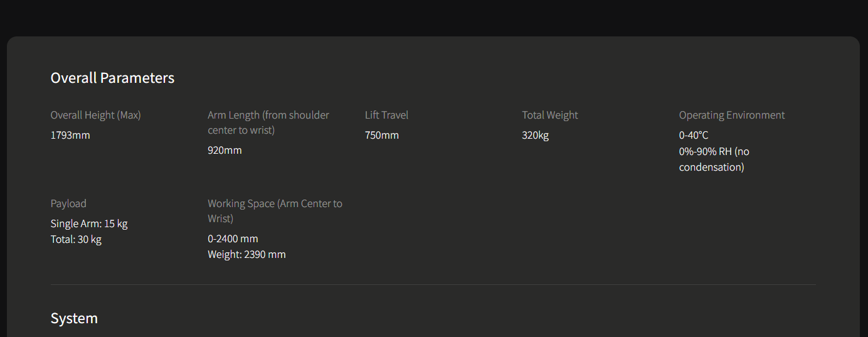
Task: Click the Working Space label
Action: pos(275,211)
